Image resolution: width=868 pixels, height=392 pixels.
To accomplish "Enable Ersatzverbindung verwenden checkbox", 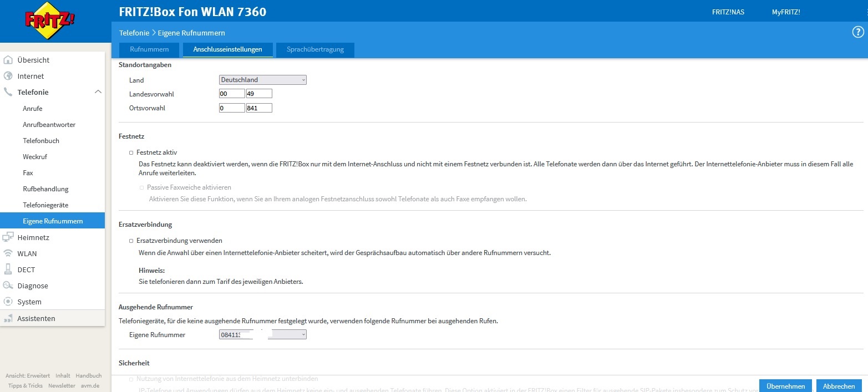I will (x=131, y=241).
